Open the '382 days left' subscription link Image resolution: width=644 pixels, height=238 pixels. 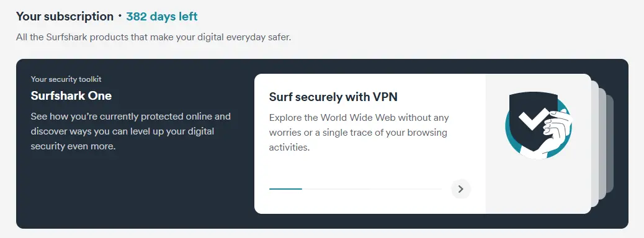click(x=162, y=16)
